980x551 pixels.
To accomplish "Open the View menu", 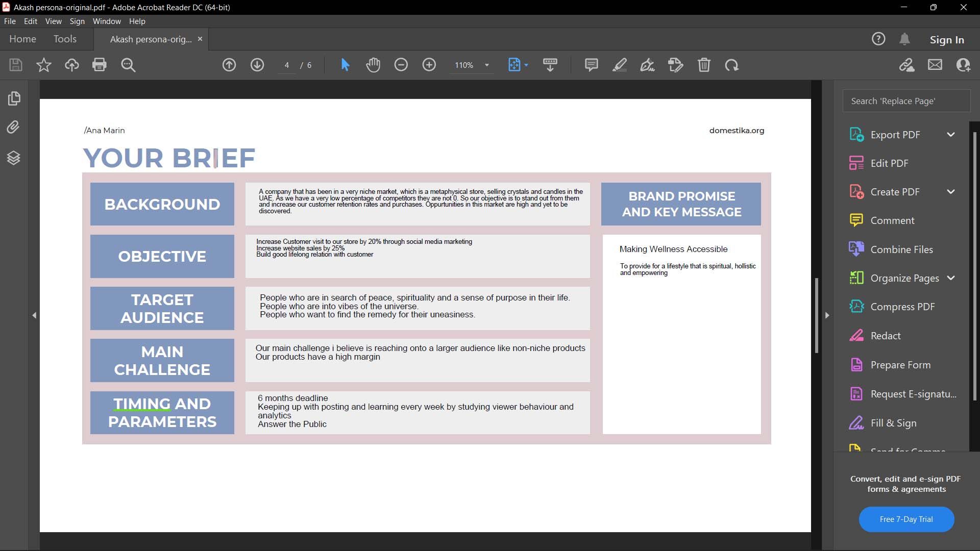I will 53,21.
